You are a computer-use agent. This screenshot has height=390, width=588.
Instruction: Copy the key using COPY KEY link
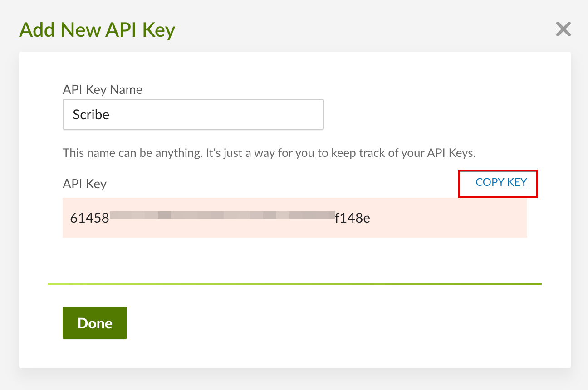pos(501,182)
